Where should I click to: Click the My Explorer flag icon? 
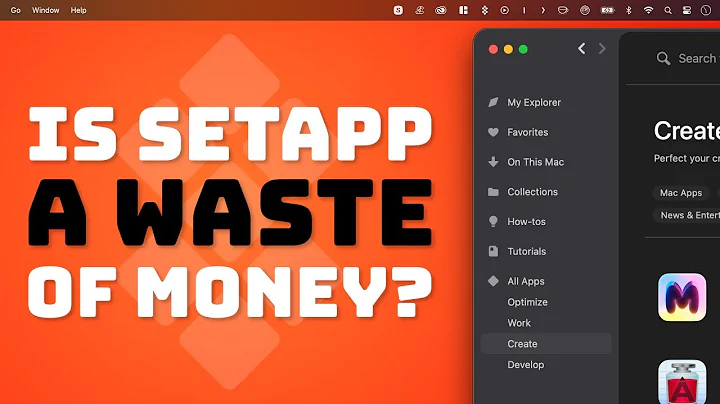[493, 102]
